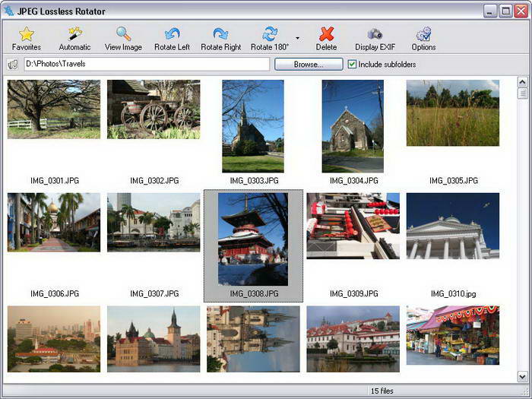Click the Automatic rotation wand icon
Viewport: 532px width, 399px height.
click(x=74, y=34)
